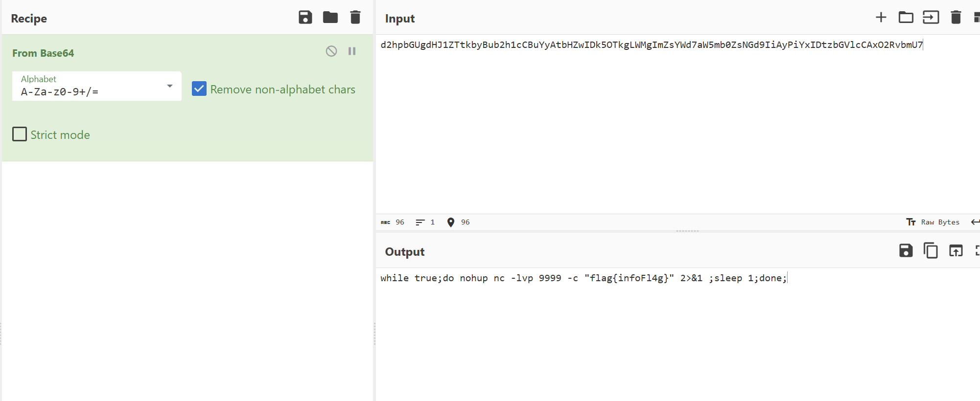Add a new input tab
Image resolution: width=980 pixels, height=401 pixels.
tap(881, 18)
